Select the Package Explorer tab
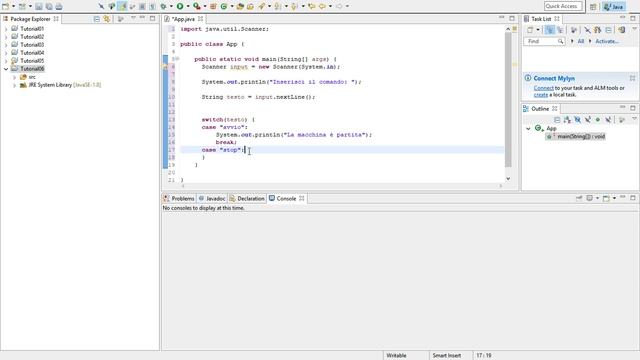 click(x=30, y=19)
